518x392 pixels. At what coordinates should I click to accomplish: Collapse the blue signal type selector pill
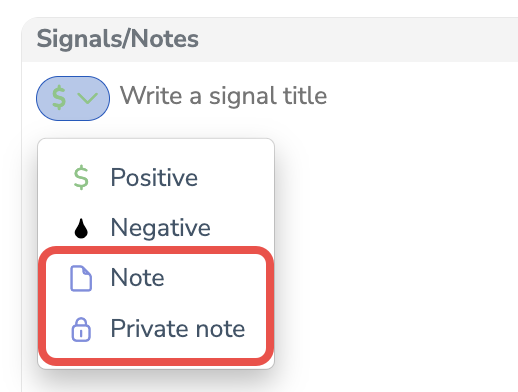[73, 98]
